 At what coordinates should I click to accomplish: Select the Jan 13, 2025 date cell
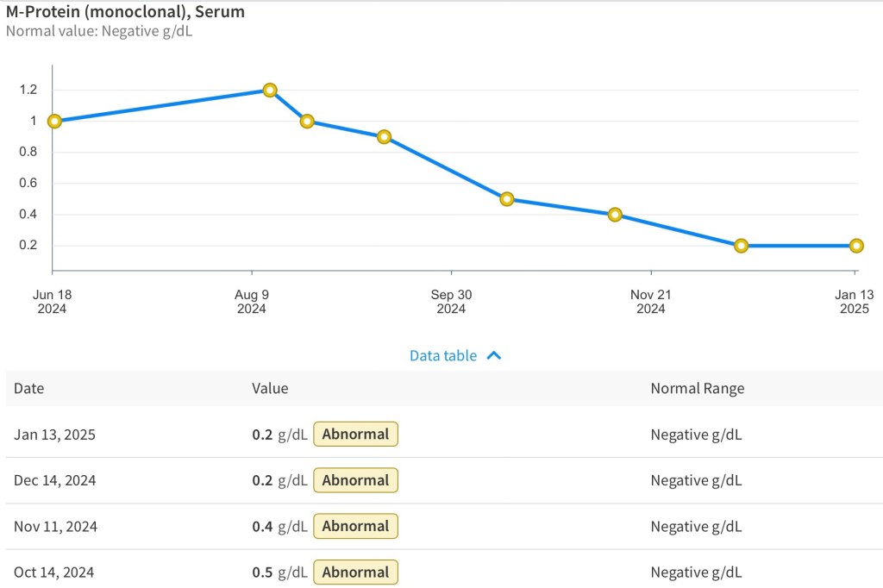(x=54, y=435)
